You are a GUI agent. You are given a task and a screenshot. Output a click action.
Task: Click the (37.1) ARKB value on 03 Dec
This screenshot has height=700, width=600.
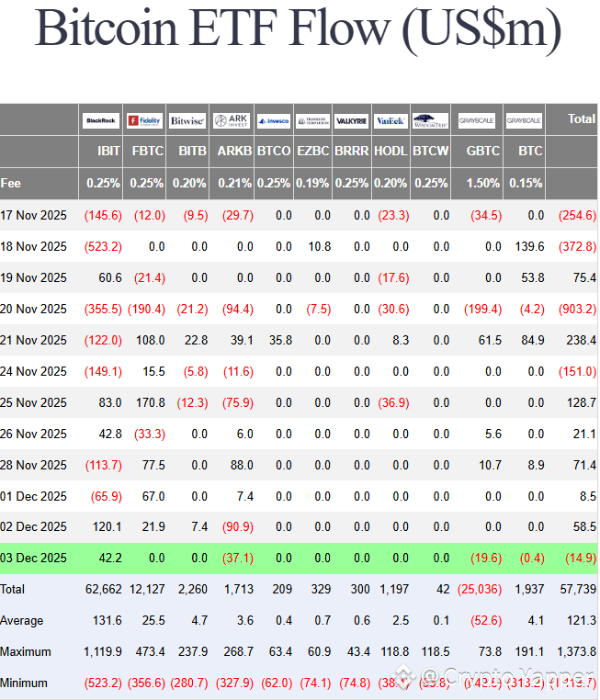pyautogui.click(x=238, y=558)
